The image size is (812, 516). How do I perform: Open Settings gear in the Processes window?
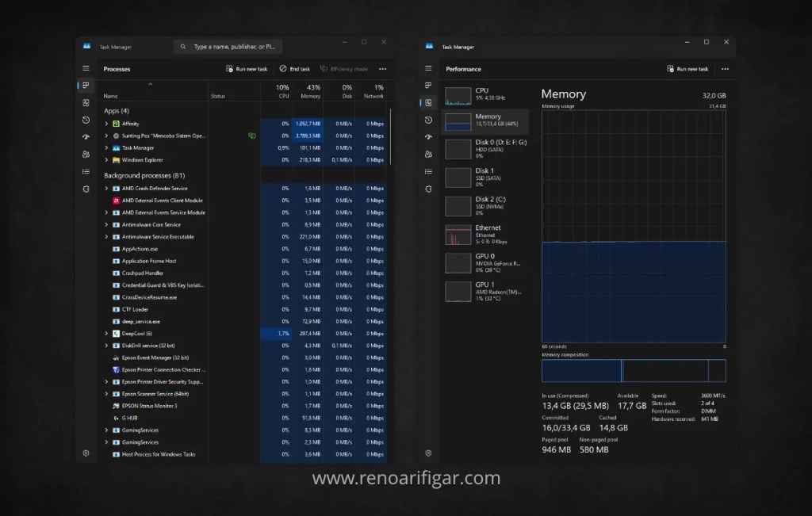pyautogui.click(x=86, y=453)
